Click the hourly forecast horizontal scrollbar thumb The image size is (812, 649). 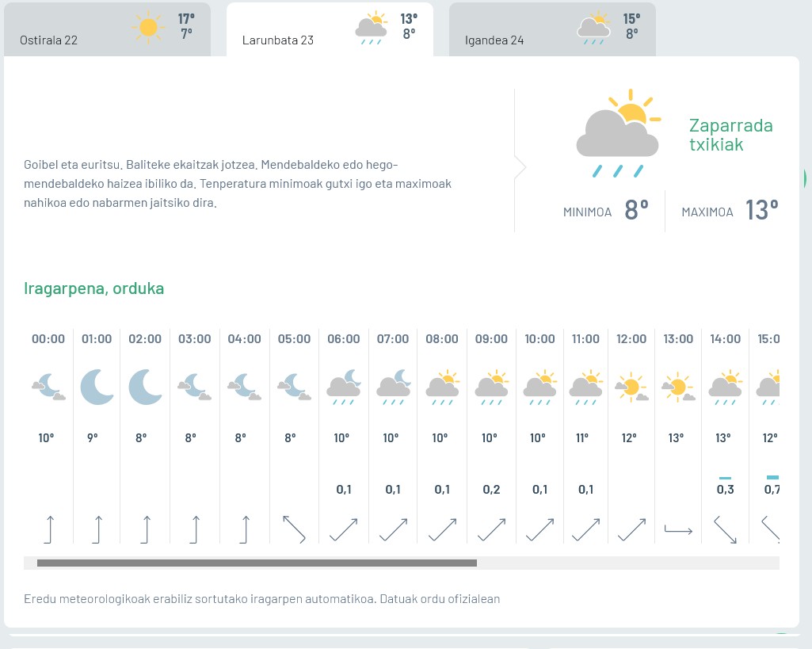click(257, 563)
